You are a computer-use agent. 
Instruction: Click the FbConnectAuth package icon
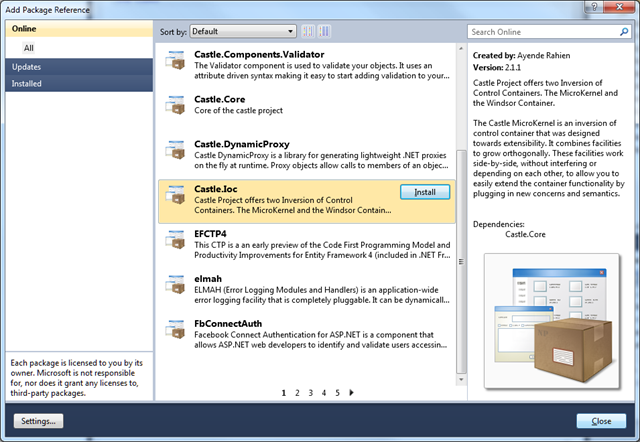click(175, 329)
